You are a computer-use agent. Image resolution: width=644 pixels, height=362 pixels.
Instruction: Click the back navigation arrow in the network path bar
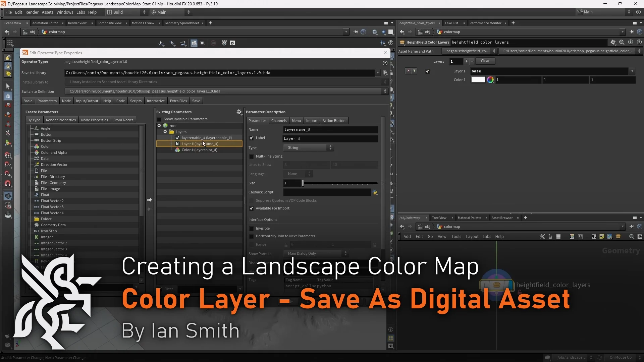[6, 32]
